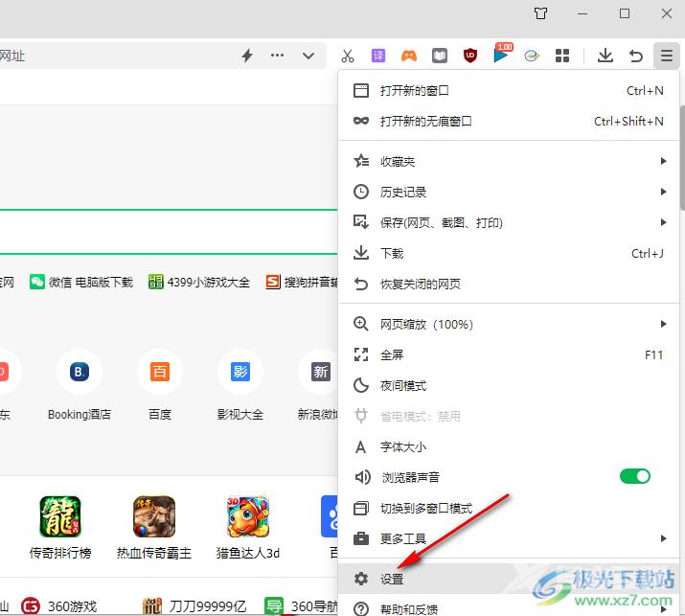Image resolution: width=685 pixels, height=616 pixels.
Task: Open the purple translate extension icon
Action: coord(377,56)
